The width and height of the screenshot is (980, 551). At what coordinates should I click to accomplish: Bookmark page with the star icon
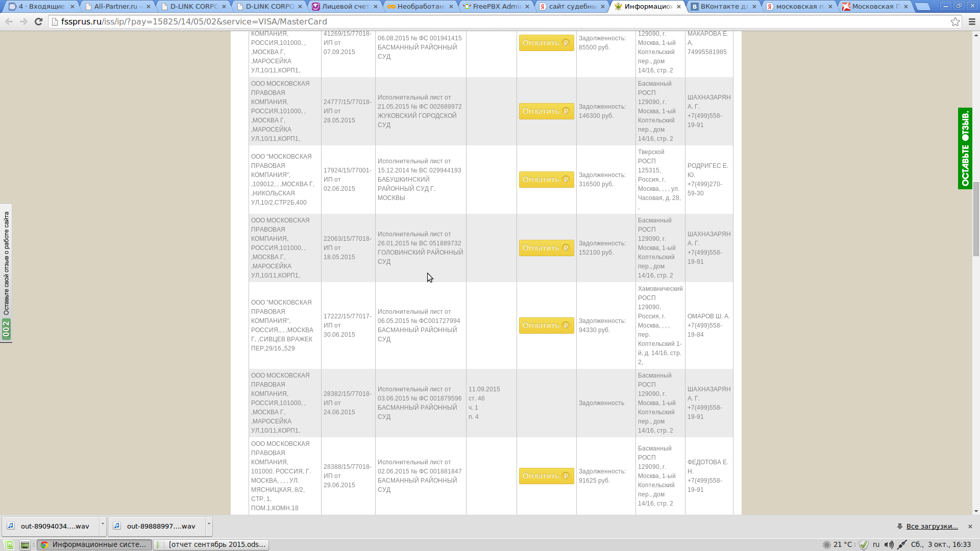click(955, 21)
